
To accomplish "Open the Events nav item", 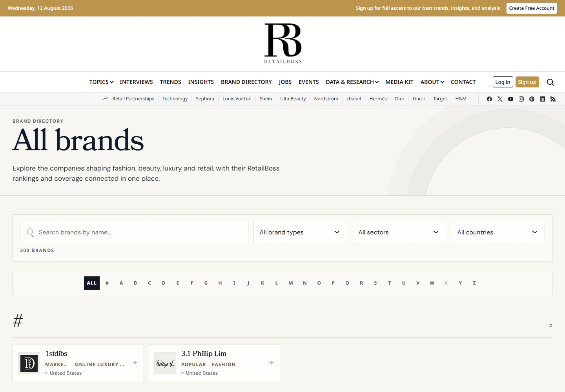I will pos(309,82).
